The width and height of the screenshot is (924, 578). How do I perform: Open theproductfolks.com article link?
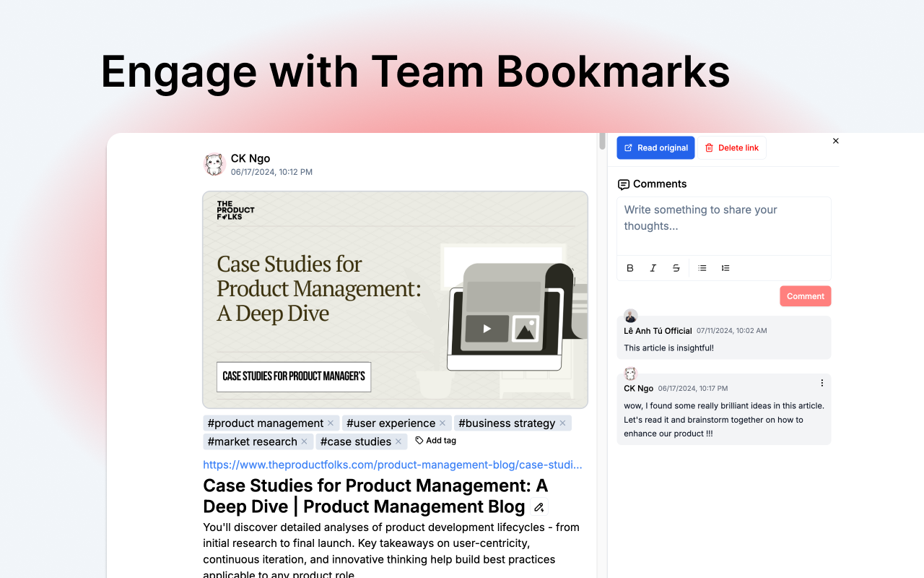click(x=392, y=465)
